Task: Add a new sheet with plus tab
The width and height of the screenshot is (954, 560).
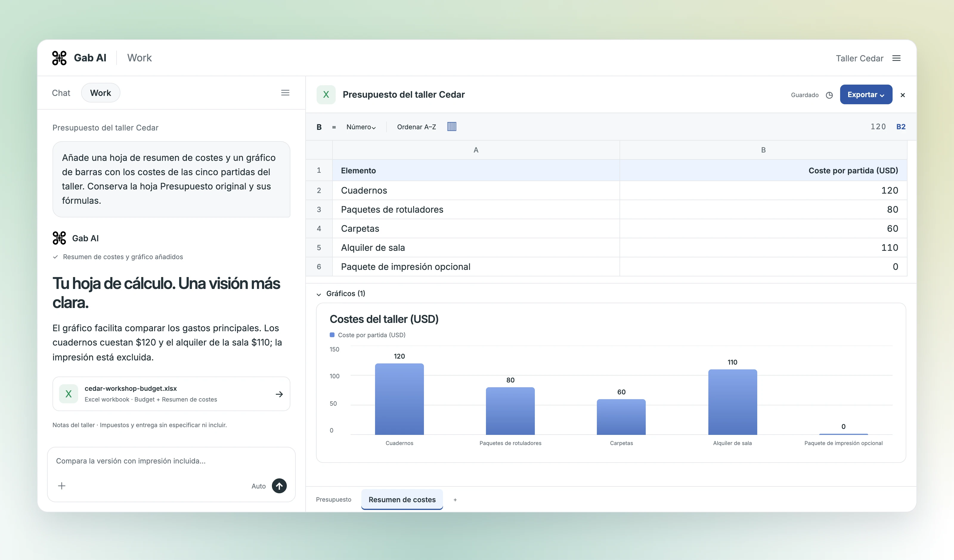Action: tap(455, 500)
